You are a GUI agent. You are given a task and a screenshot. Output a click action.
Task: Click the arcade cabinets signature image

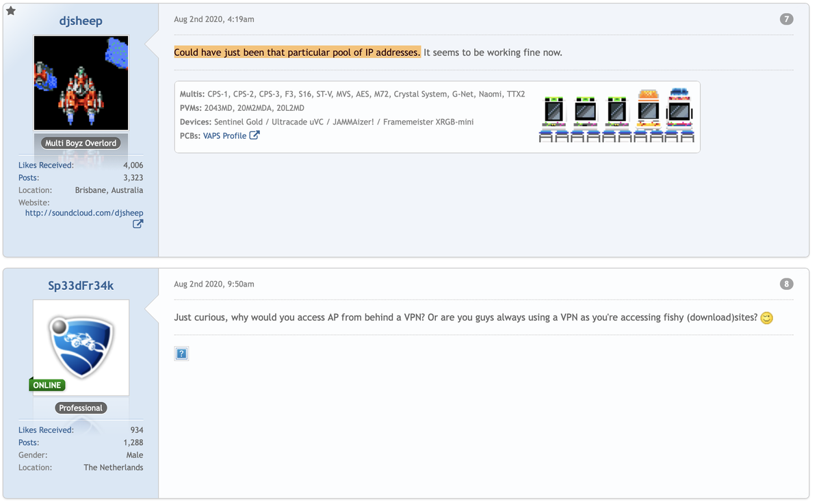(616, 115)
